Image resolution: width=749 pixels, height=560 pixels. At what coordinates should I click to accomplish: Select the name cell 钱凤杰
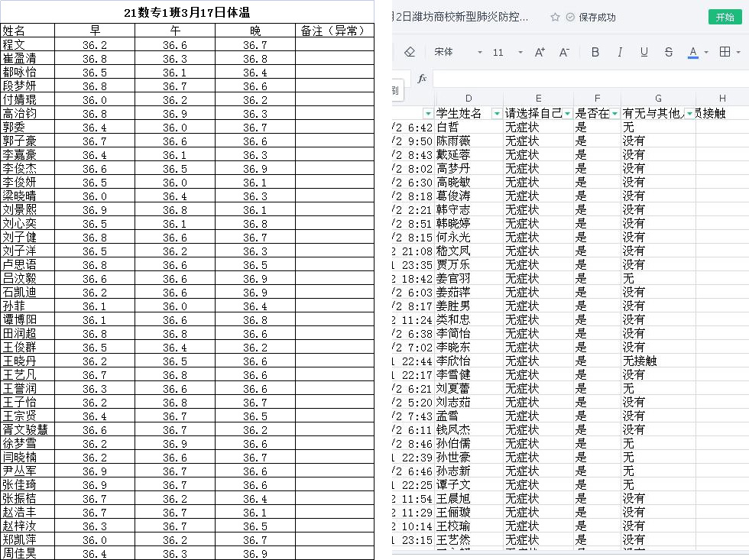coord(469,429)
